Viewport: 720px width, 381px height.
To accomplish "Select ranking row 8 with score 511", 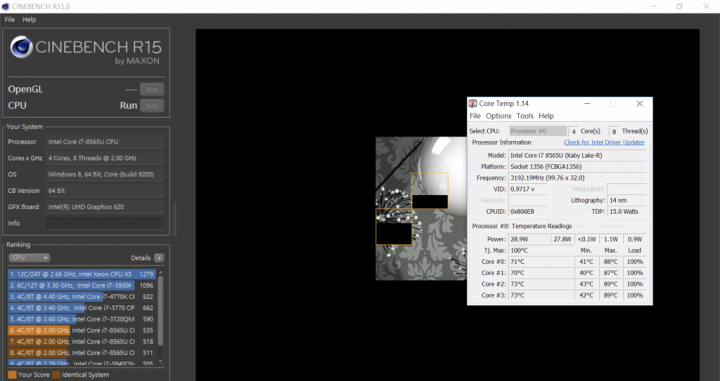I will [x=82, y=353].
